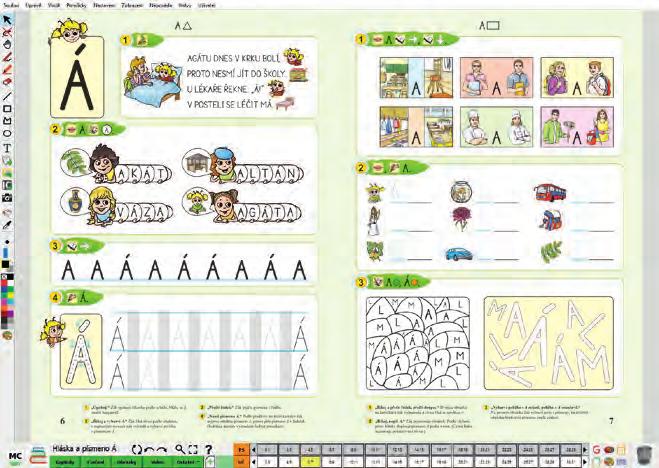659x468 pixels.
Task: Click the camera snapshot tool
Action: [7, 197]
